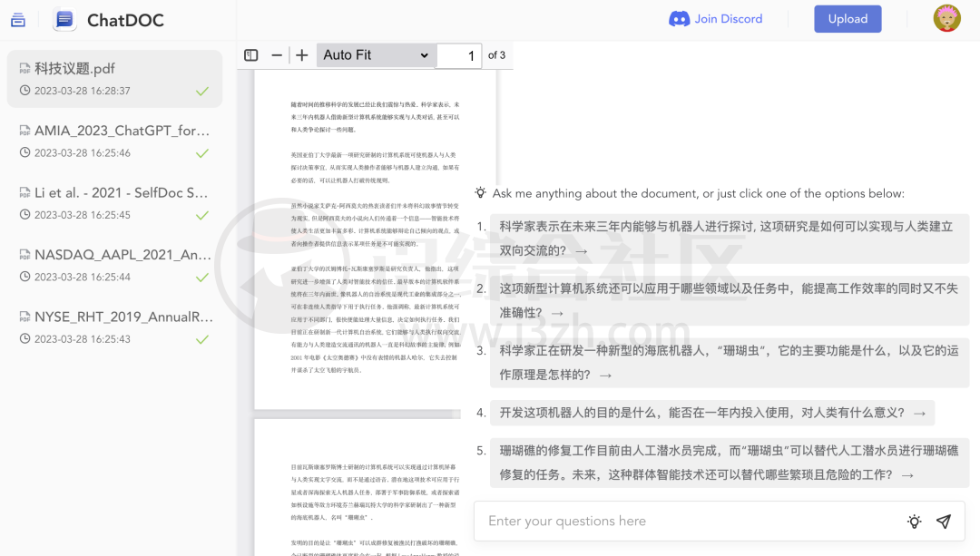
Task: Click lightbulb icon beside Ask me anything
Action: click(480, 193)
